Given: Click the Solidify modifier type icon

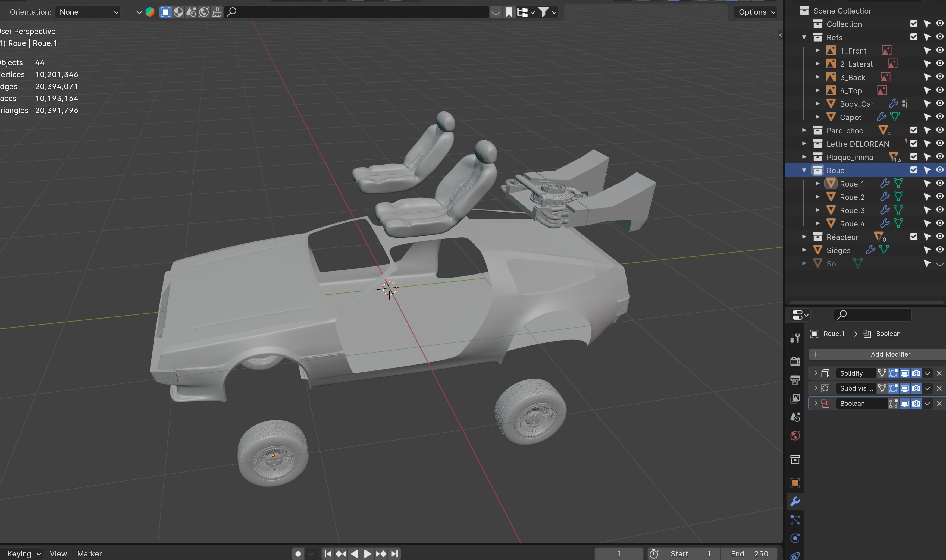Looking at the screenshot, I should 826,373.
